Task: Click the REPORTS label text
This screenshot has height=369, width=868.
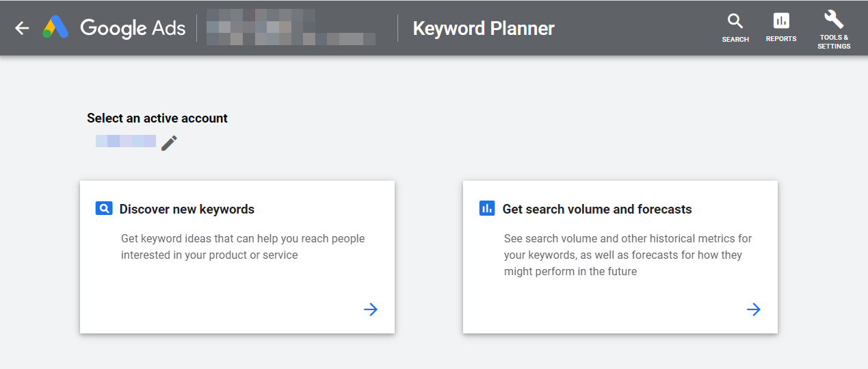Action: point(781,39)
